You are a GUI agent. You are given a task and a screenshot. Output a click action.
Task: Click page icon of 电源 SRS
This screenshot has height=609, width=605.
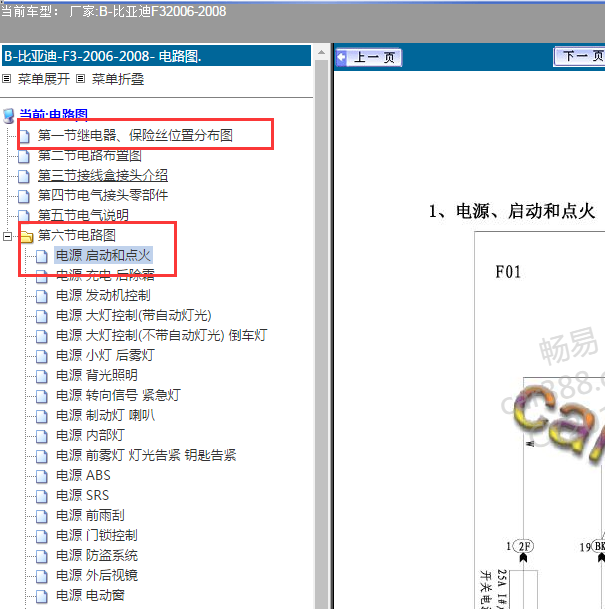(42, 497)
